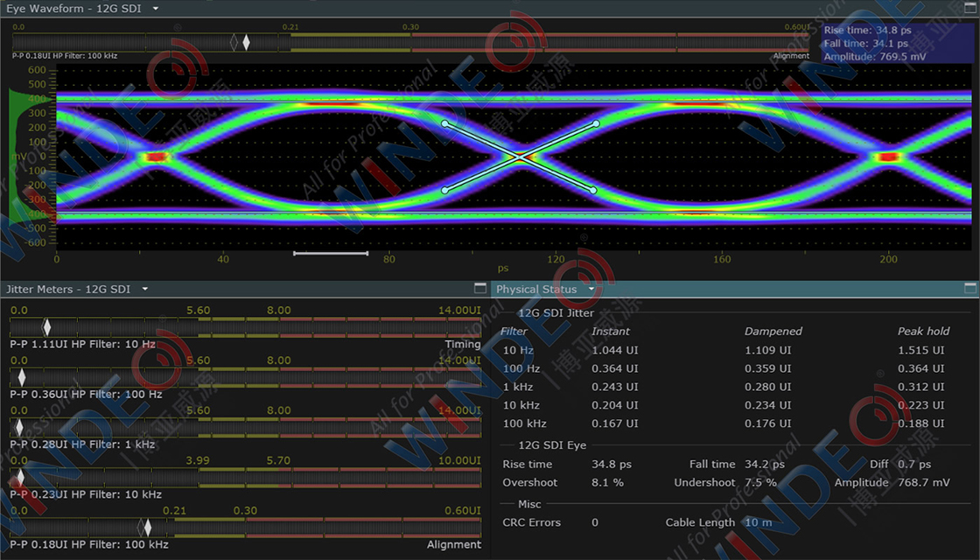Click the white horizontal measurement bar on time axis
The image size is (980, 560).
[x=331, y=254]
